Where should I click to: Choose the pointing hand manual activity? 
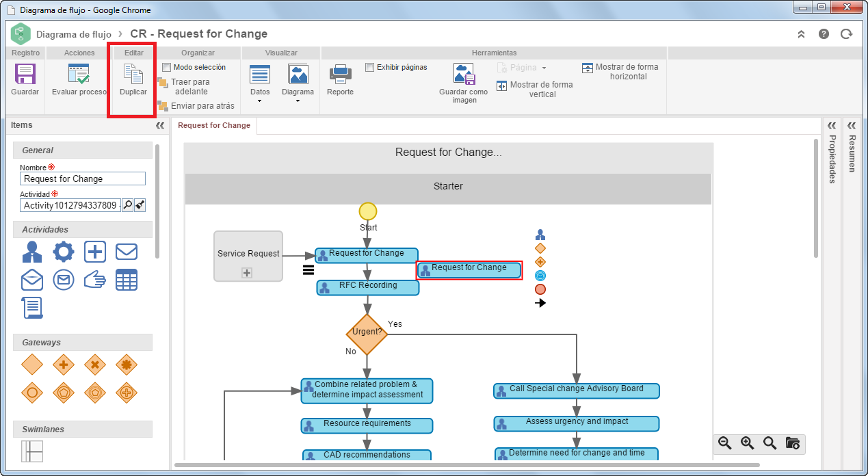95,280
